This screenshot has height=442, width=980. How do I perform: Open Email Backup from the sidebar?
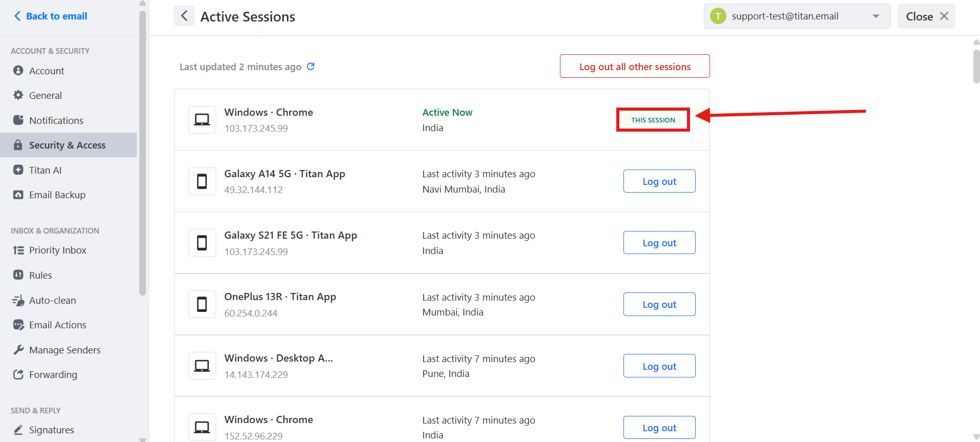point(57,195)
